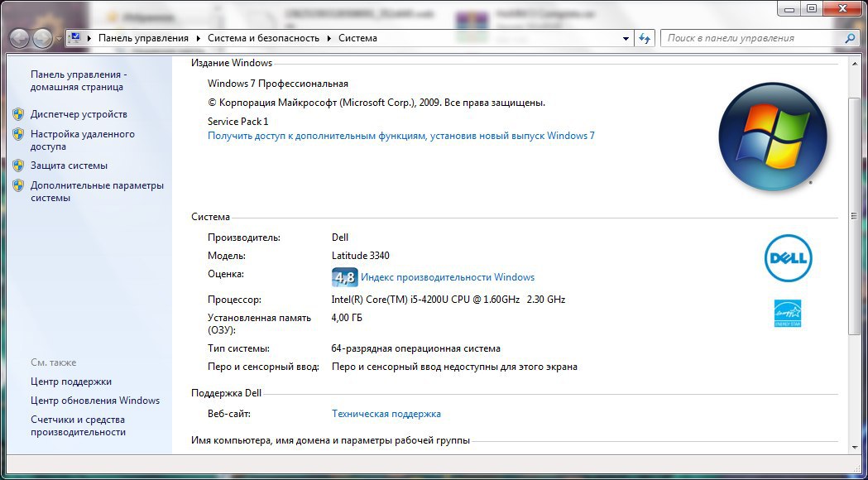The image size is (868, 480).
Task: Select «64-разрядная операционная система» text
Action: tap(415, 348)
